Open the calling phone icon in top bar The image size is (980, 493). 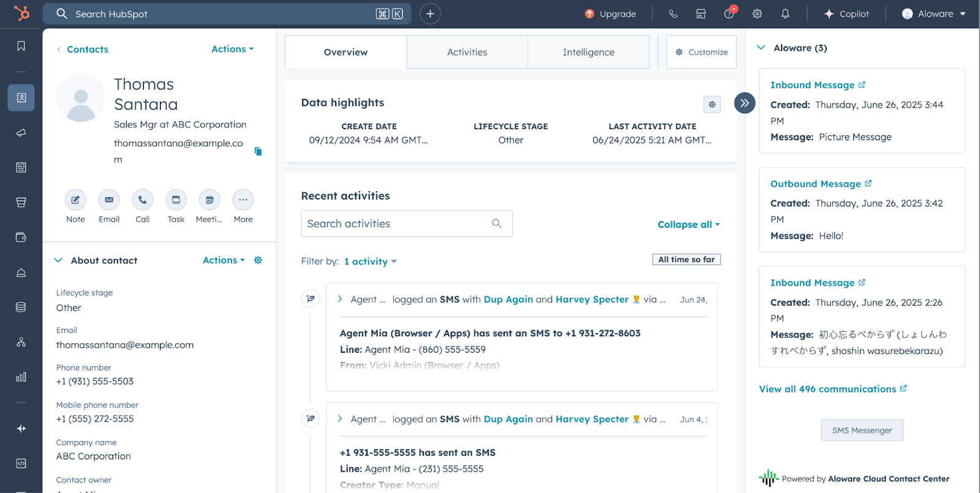[673, 13]
